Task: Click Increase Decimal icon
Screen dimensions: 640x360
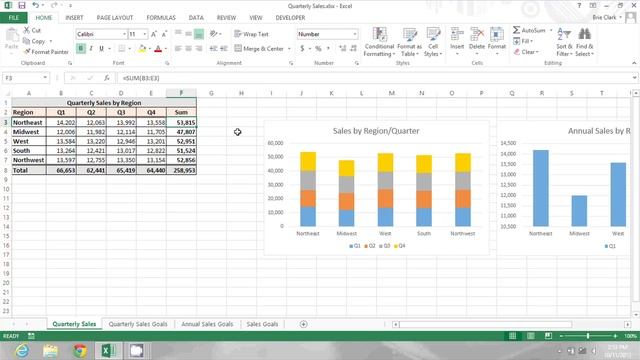Action: (x=342, y=49)
